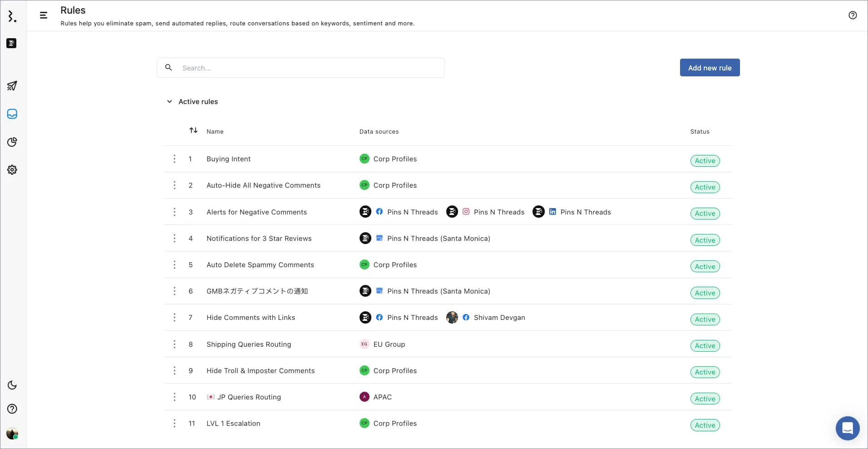Viewport: 868px width, 449px height.
Task: Open the Publish paper plane icon in sidebar
Action: point(12,86)
